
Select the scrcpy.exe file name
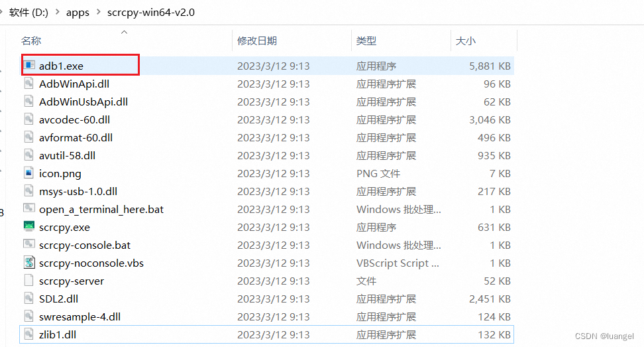pyautogui.click(x=64, y=228)
